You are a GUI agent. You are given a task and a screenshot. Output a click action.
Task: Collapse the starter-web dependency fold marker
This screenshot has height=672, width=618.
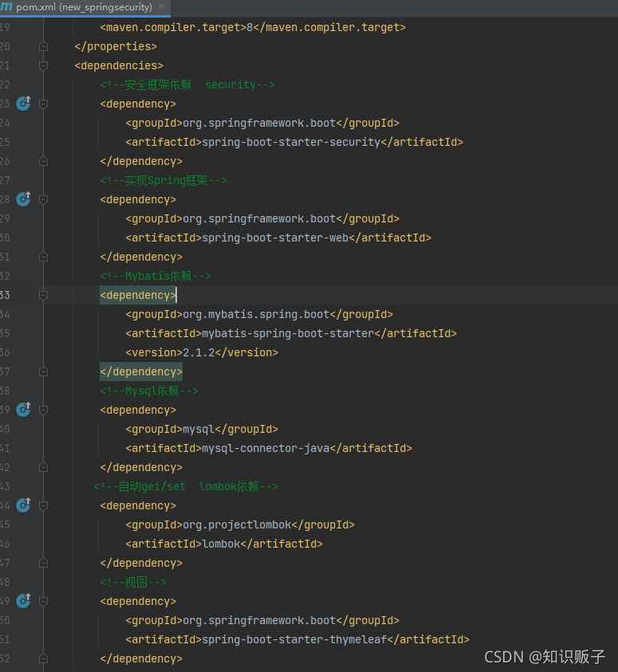pyautogui.click(x=43, y=199)
